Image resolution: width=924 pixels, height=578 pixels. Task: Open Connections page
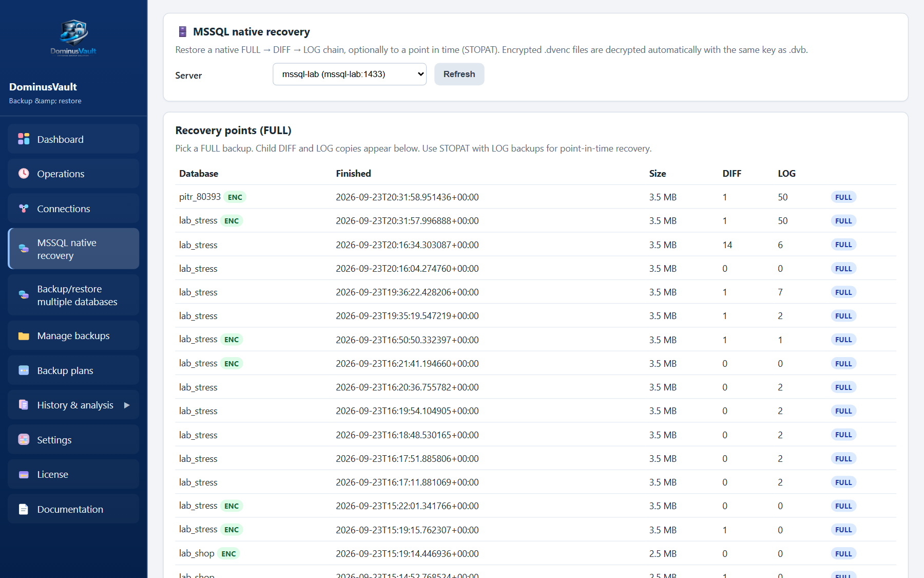73,209
